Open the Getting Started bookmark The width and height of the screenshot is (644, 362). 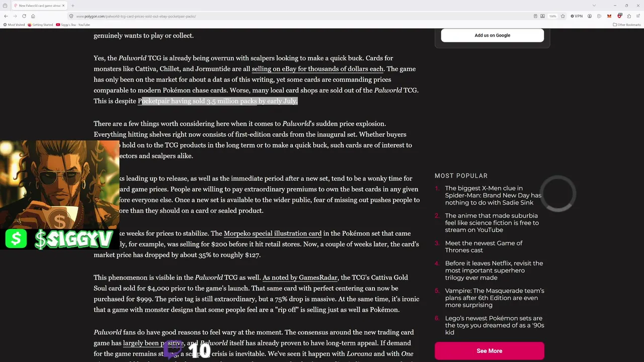tap(40, 25)
